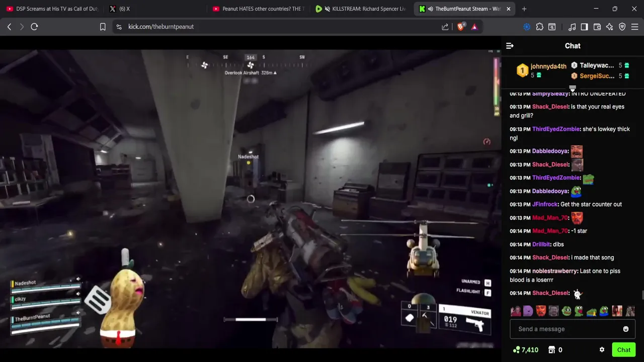Screen dimensions: 644x362
Task: Open the Brave Wallet icon
Action: [597, 27]
